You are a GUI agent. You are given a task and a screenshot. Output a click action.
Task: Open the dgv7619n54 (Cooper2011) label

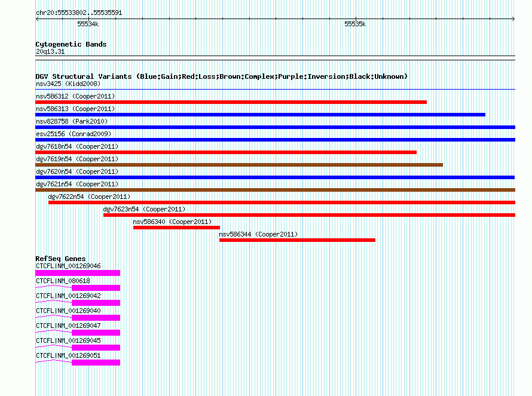[77, 159]
